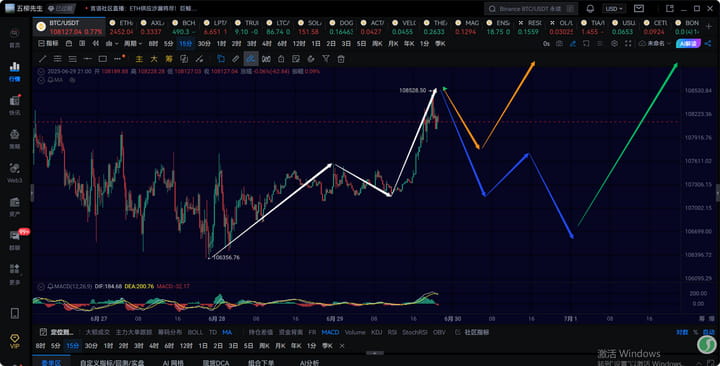Switch to the 30分 timeframe

click(x=204, y=44)
